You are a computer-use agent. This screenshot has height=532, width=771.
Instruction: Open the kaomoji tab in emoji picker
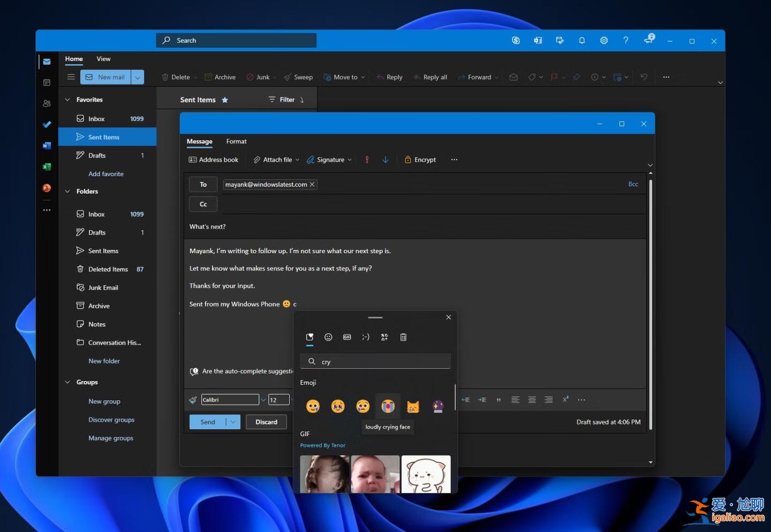[366, 337]
